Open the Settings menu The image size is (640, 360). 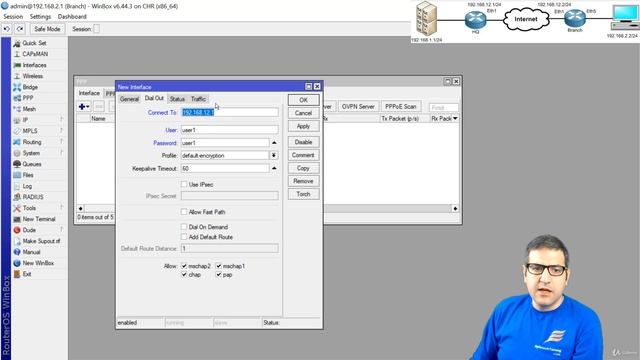[x=40, y=17]
